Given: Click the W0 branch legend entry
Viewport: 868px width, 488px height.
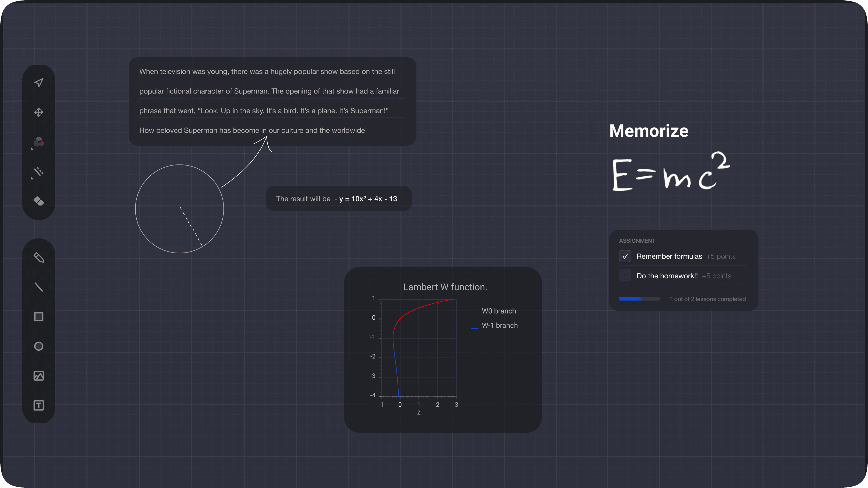Looking at the screenshot, I should point(494,311).
